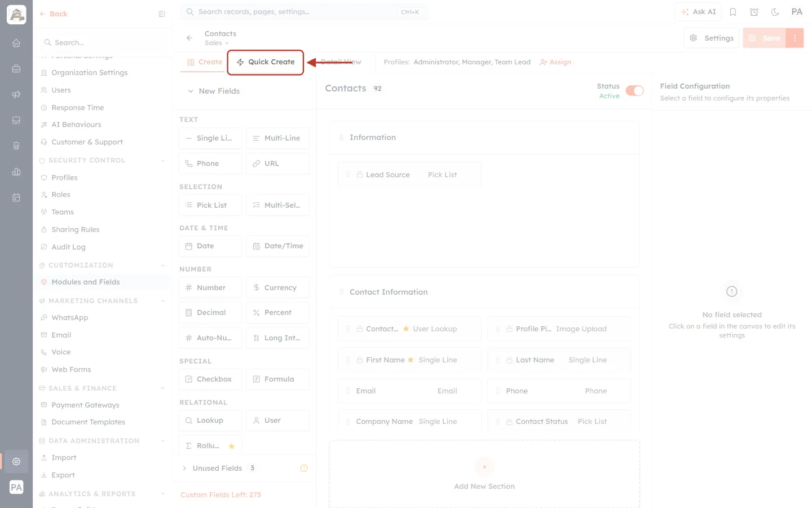The width and height of the screenshot is (812, 508).
Task: Open the home icon in left rail
Action: (x=16, y=43)
